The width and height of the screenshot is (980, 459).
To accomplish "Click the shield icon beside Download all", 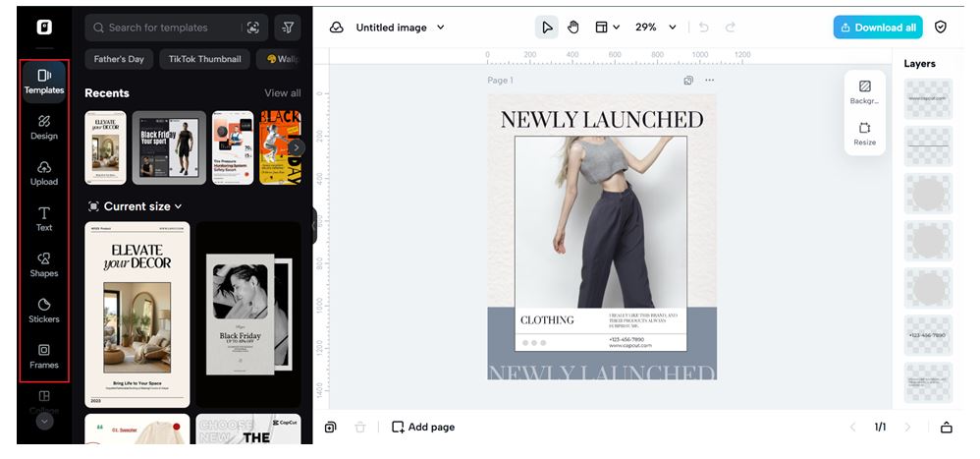I will [x=940, y=28].
